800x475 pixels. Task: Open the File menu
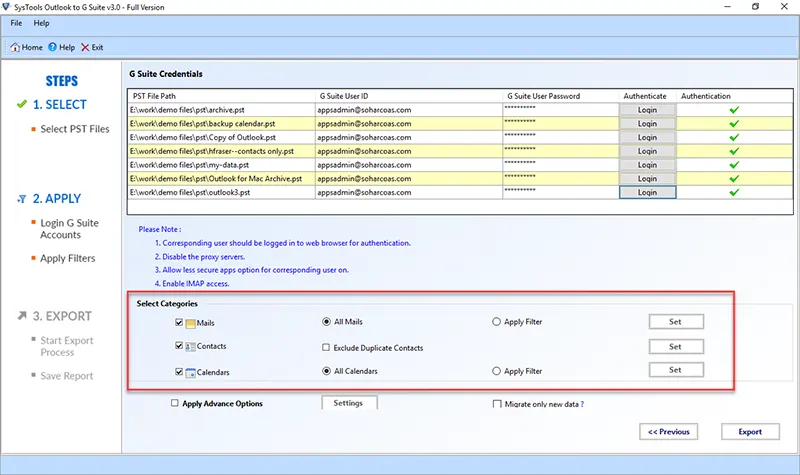[x=16, y=23]
